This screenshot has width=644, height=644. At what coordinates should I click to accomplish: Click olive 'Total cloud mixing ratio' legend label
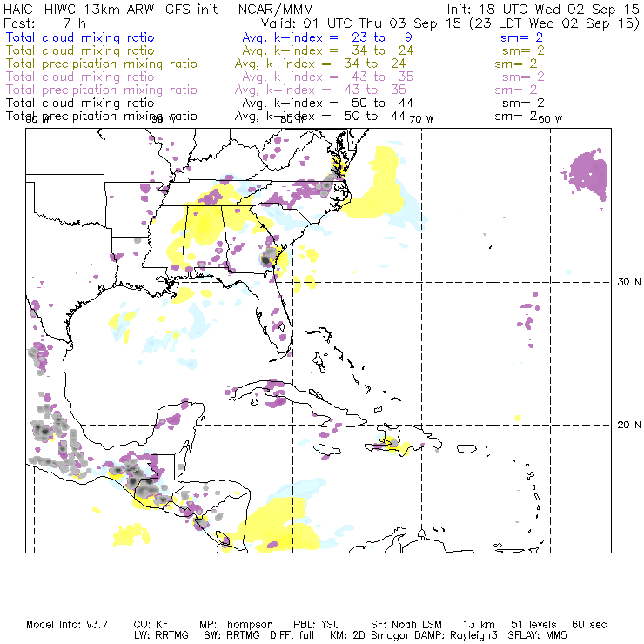pyautogui.click(x=80, y=50)
